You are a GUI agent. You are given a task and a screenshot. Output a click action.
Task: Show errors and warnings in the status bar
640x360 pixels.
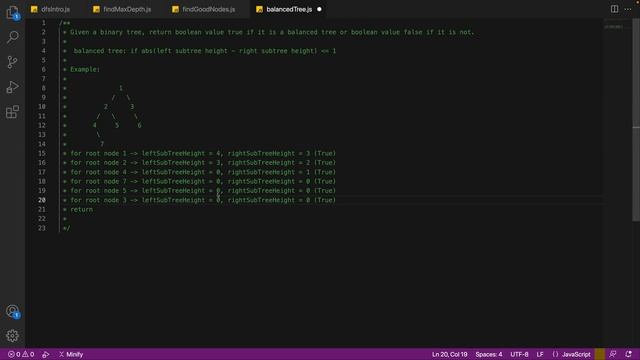(21, 354)
